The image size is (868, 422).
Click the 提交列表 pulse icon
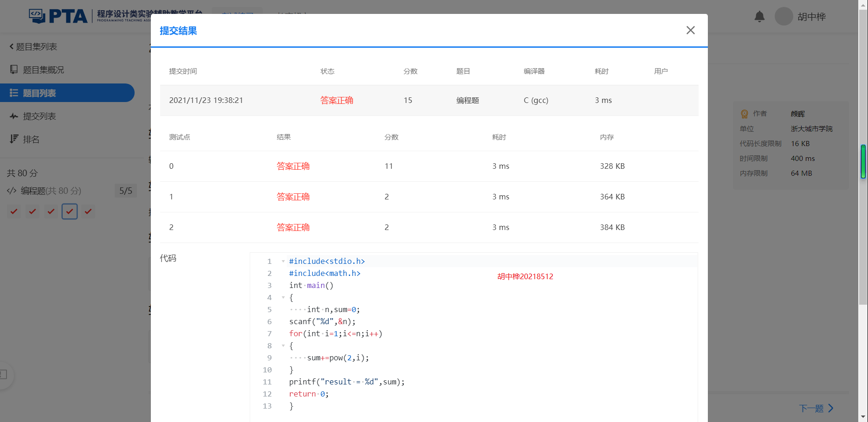14,116
